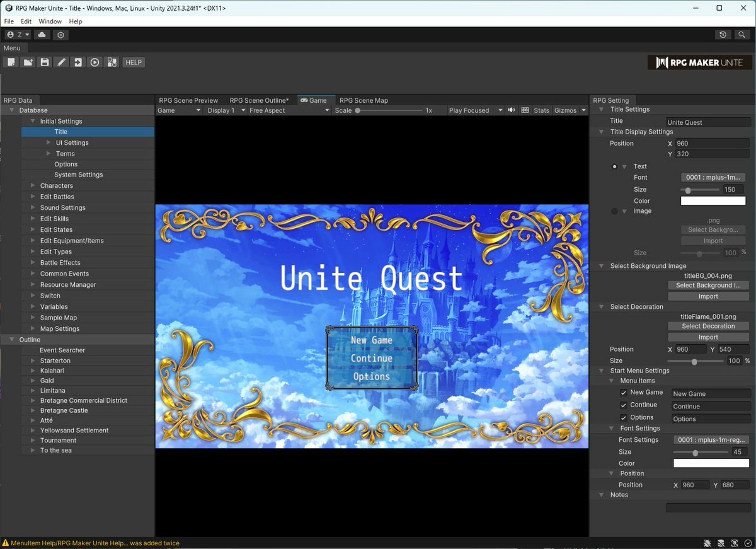Click the first bug icon in the status bar
Screen dimensions: 756x549
(707, 543)
